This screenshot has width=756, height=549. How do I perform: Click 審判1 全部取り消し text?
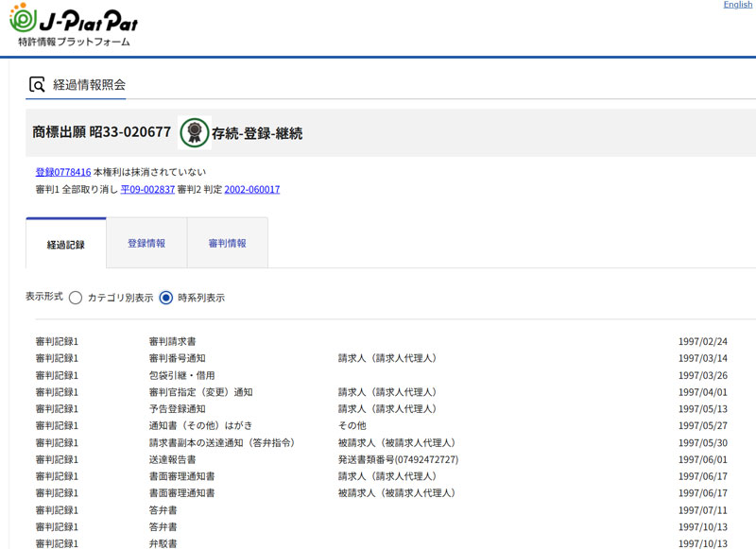[77, 189]
